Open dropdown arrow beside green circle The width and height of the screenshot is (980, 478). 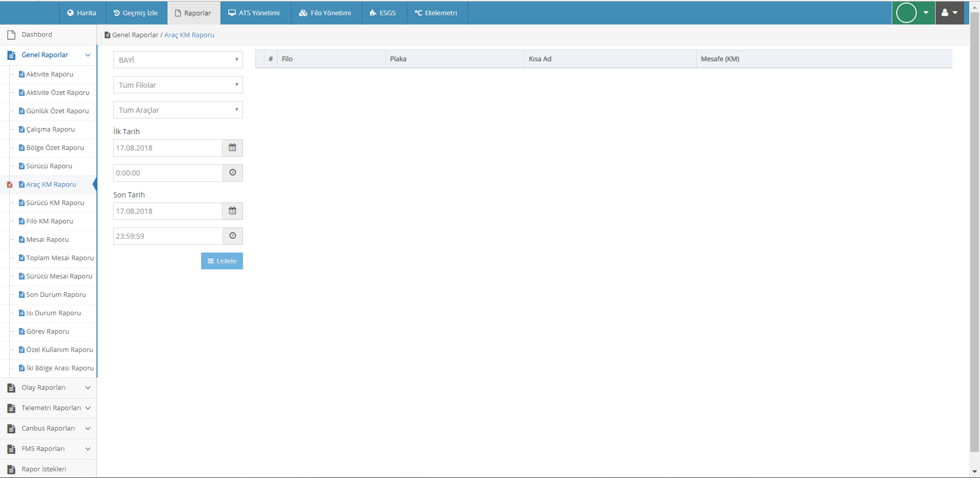pyautogui.click(x=926, y=13)
